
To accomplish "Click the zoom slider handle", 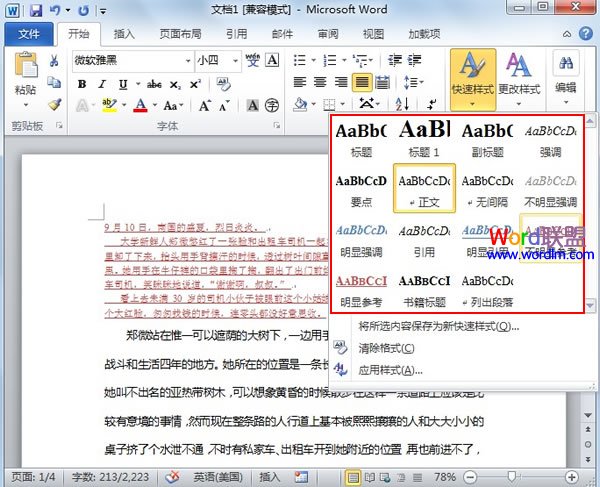I will (512, 476).
